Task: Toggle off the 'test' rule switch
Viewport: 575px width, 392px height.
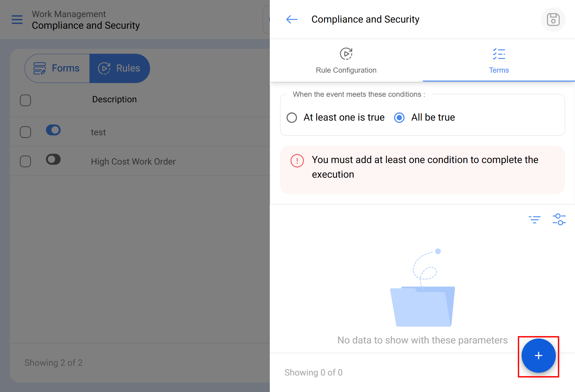Action: pyautogui.click(x=53, y=130)
